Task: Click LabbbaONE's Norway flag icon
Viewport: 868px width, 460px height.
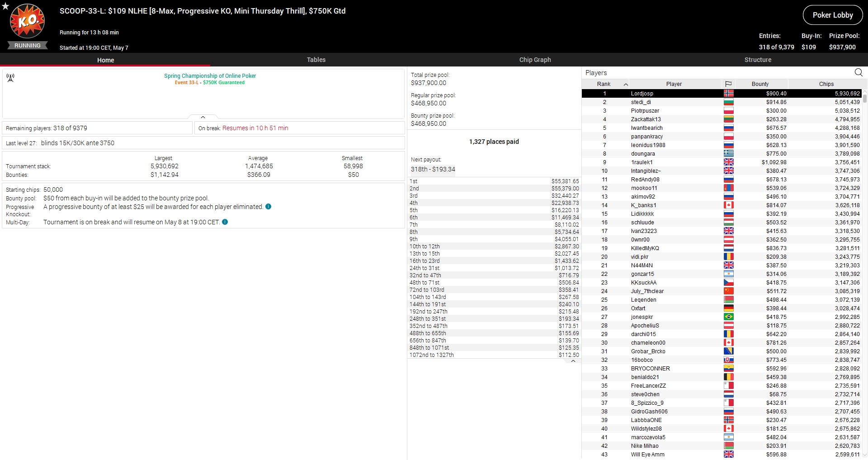Action: pos(728,420)
